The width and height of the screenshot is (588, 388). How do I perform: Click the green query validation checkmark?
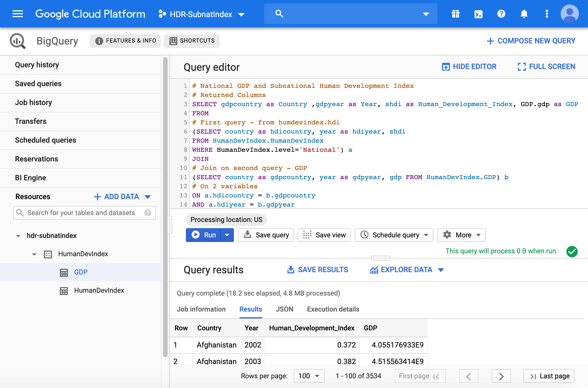[x=572, y=251]
